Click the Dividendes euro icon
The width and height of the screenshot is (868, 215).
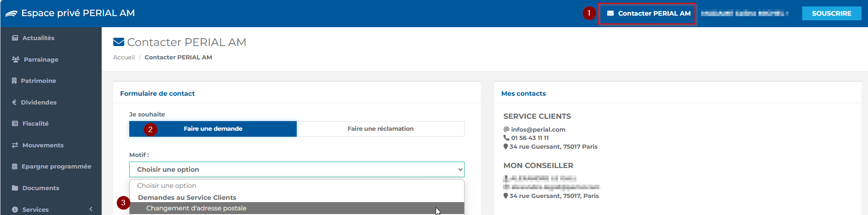pyautogui.click(x=14, y=102)
